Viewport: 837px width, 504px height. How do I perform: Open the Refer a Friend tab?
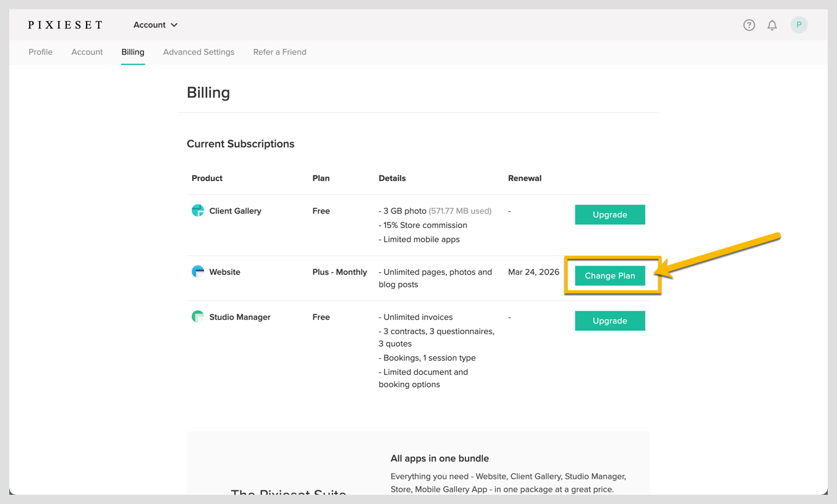coord(279,52)
